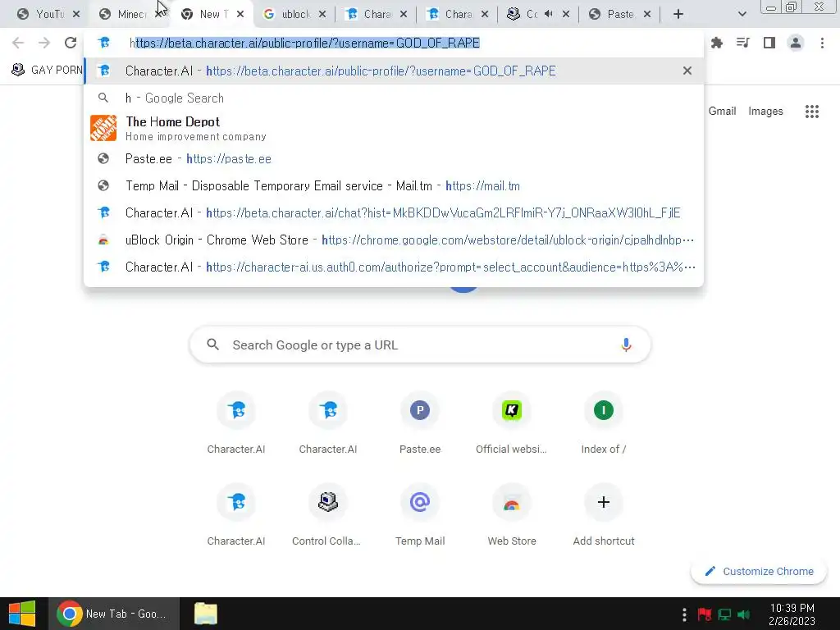Viewport: 840px width, 630px height.
Task: Open the media controls toolbar icon
Action: (x=743, y=43)
